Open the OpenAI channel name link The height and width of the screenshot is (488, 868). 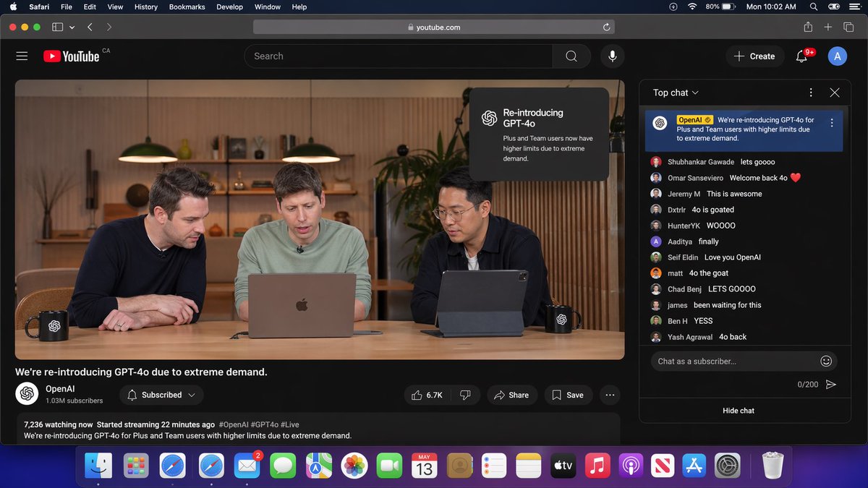pyautogui.click(x=60, y=389)
